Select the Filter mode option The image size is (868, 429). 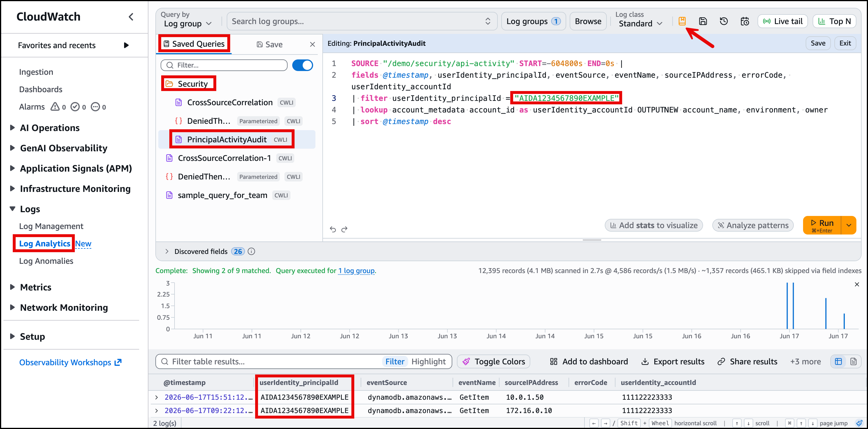(395, 361)
